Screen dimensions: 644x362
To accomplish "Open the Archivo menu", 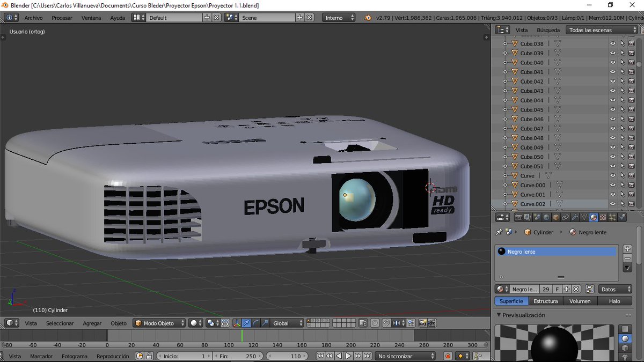I will (x=33, y=18).
